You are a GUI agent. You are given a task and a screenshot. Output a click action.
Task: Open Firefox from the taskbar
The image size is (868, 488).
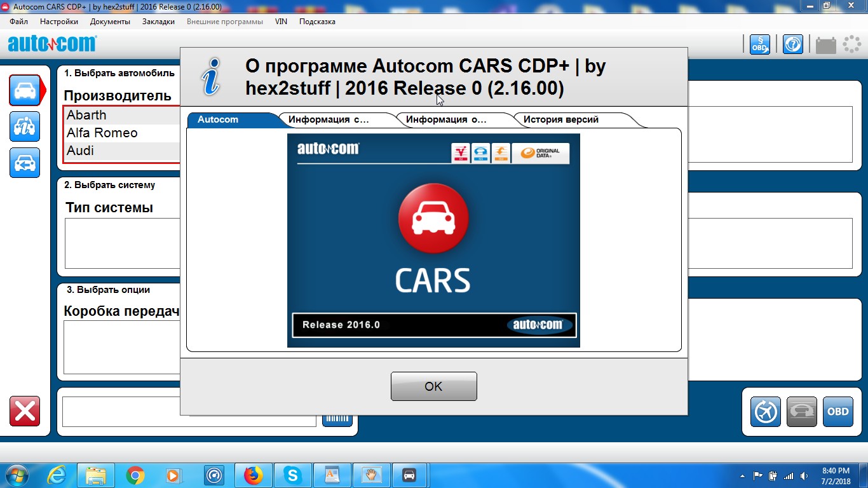pyautogui.click(x=254, y=475)
